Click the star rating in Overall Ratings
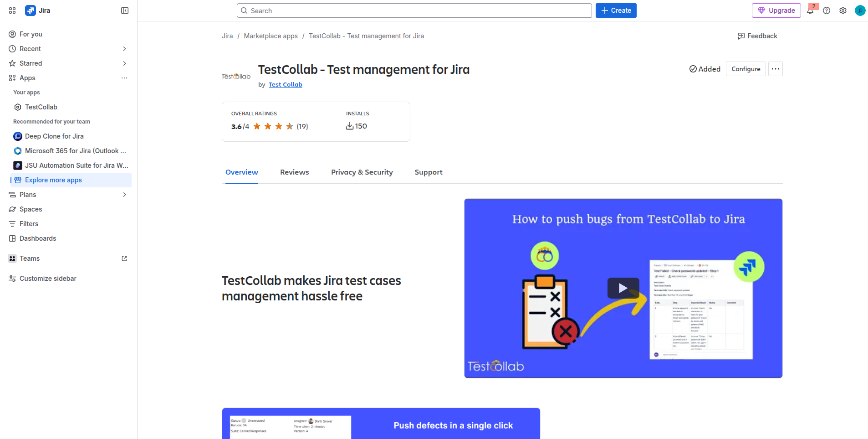This screenshot has height=439, width=868. (x=273, y=126)
